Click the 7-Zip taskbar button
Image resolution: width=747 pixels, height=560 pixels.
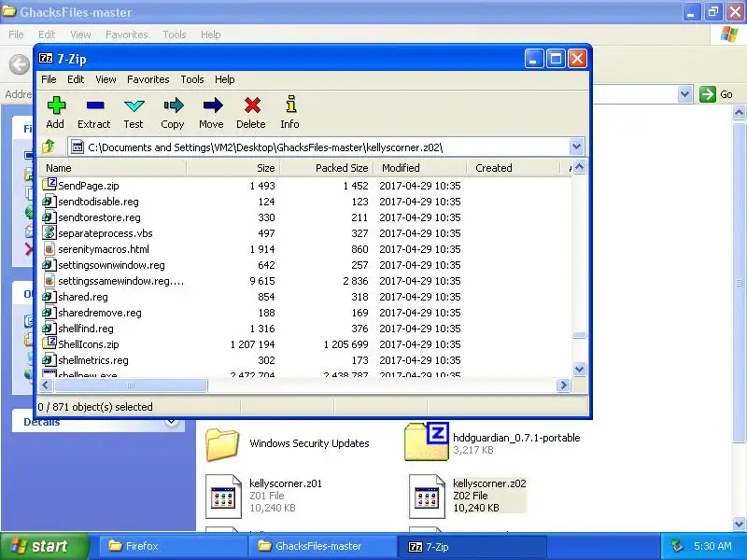tap(472, 546)
